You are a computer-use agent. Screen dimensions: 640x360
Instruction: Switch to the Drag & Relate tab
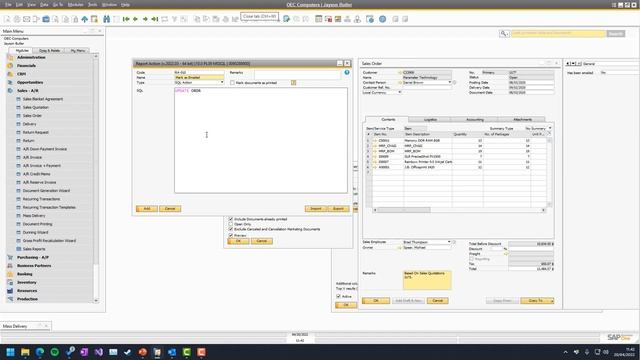(x=49, y=51)
